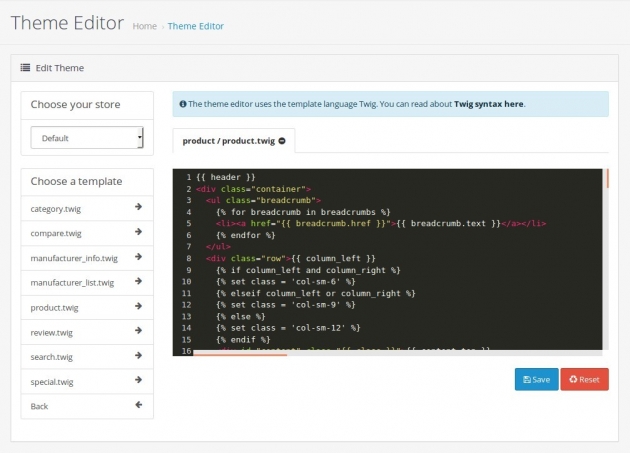The width and height of the screenshot is (630, 453).
Task: Click line 1 '{{ header }}' in code editor
Action: tap(225, 177)
